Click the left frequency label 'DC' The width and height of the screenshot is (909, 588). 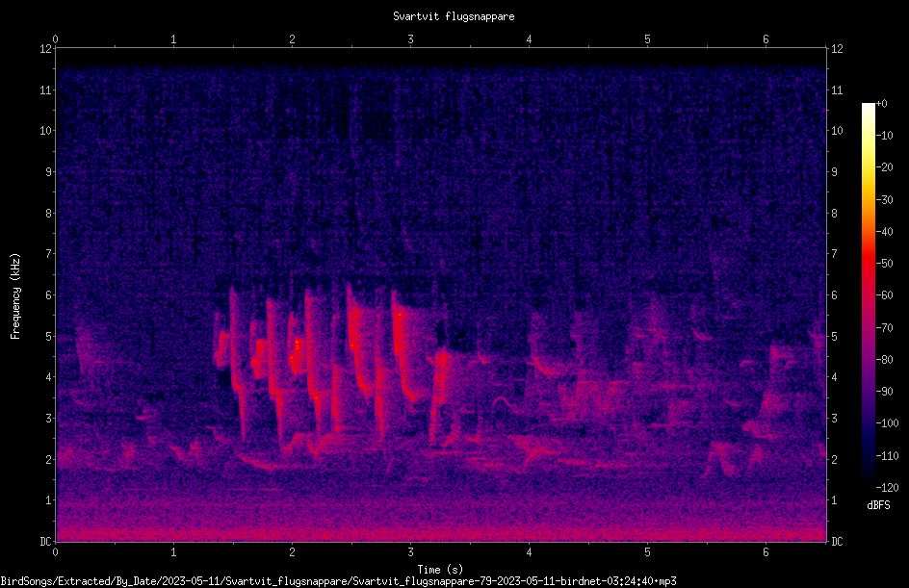coord(46,542)
